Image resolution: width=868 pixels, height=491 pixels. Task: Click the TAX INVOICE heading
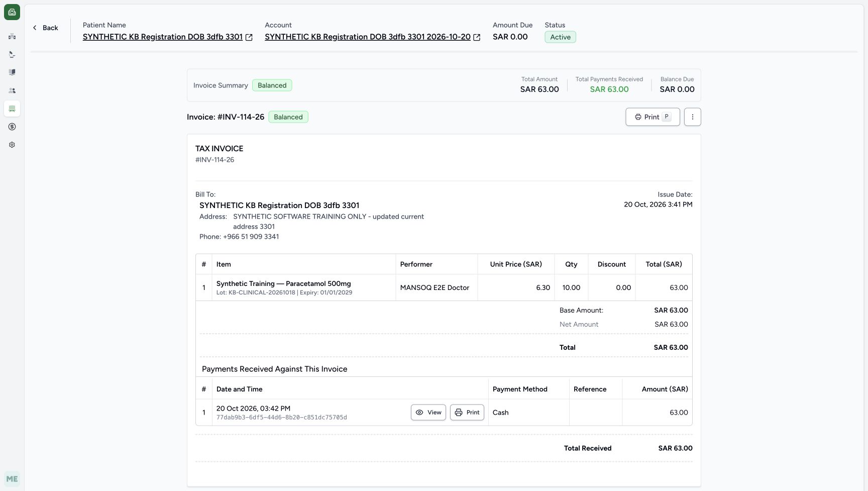coord(219,149)
